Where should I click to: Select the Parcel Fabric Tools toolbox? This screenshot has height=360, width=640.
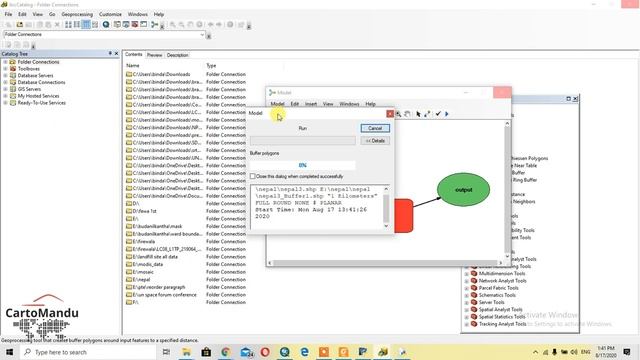pos(498,288)
